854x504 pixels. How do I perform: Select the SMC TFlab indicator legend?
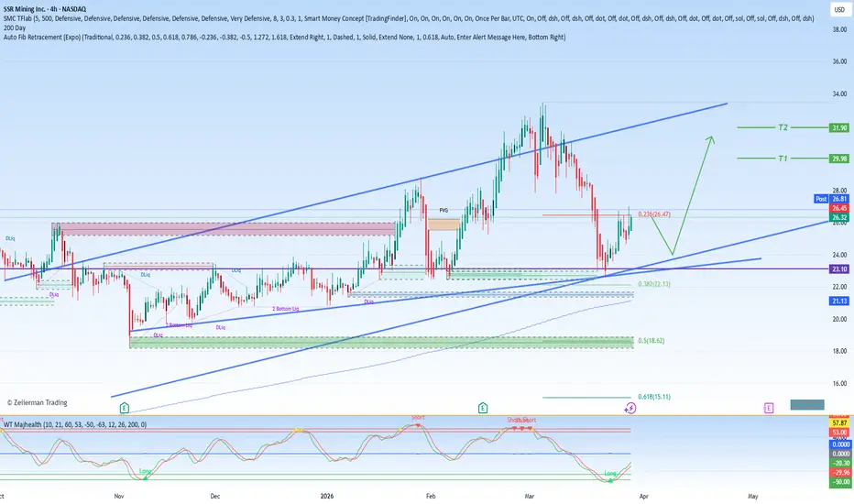coord(409,18)
